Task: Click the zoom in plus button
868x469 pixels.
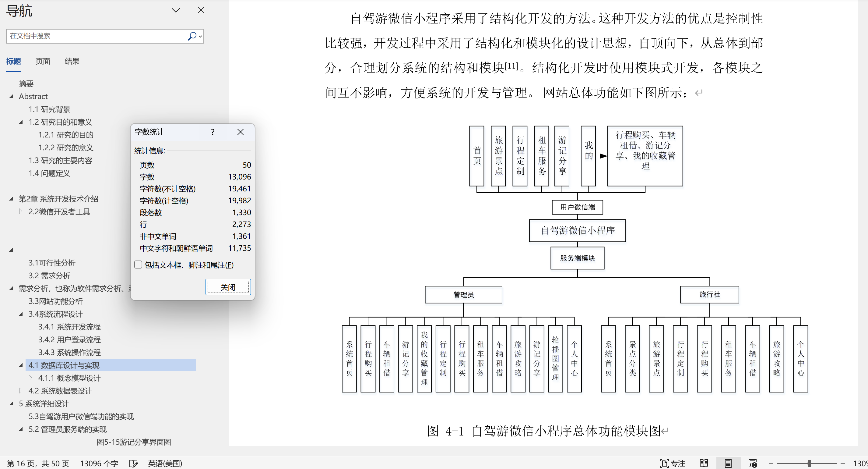Action: click(843, 463)
